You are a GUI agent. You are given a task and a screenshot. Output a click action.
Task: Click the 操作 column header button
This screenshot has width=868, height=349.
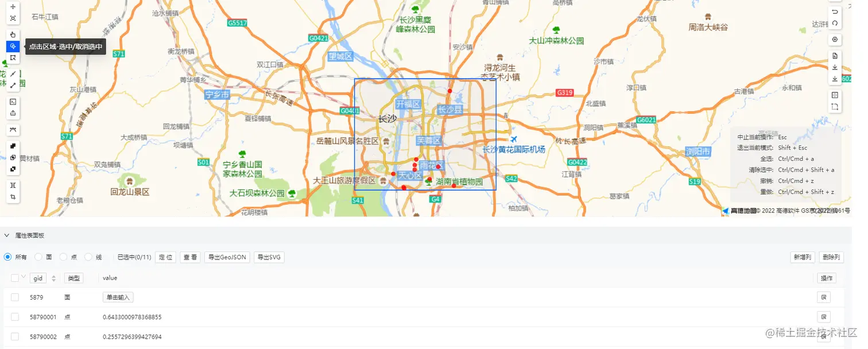pos(827,278)
